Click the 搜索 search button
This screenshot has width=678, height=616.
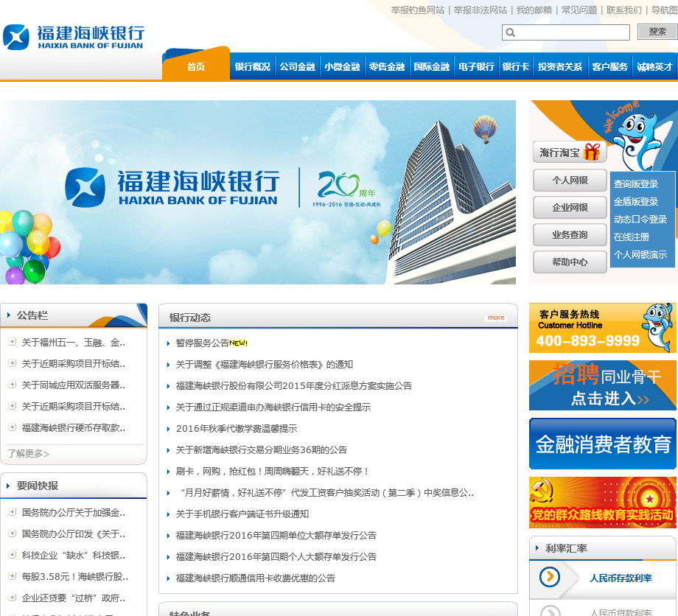click(x=657, y=32)
